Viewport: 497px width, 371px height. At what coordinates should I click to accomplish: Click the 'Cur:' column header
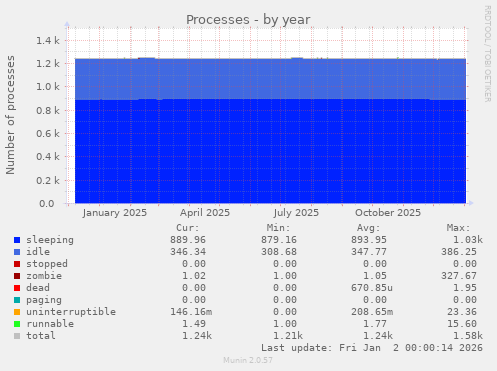(x=188, y=228)
